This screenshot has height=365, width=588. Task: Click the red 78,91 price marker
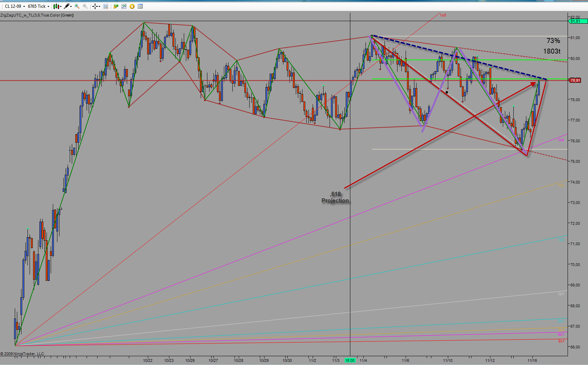[575, 80]
